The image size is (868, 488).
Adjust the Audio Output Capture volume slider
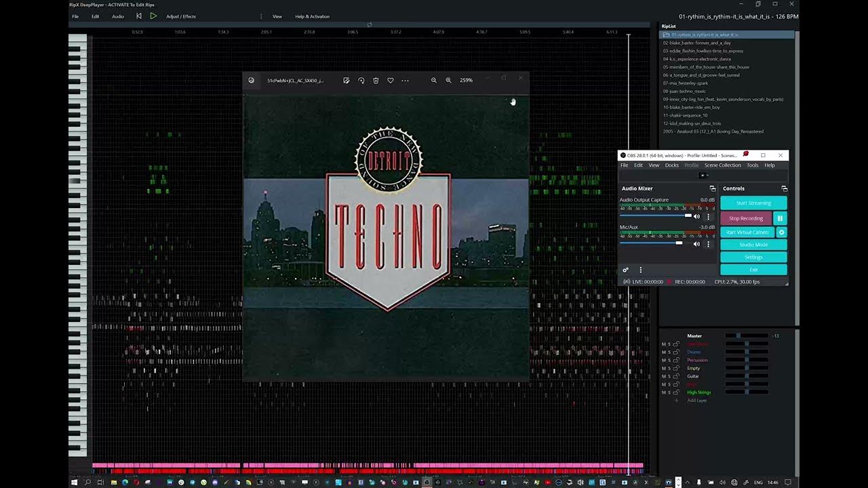pos(655,216)
